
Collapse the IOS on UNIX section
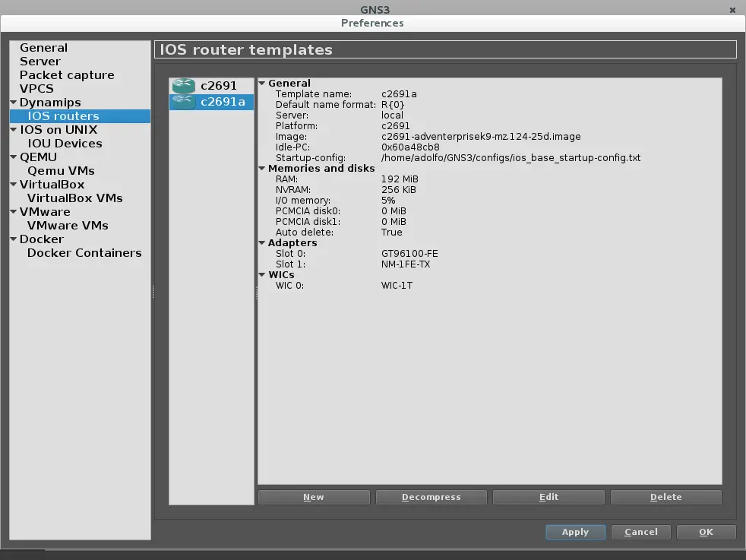14,129
